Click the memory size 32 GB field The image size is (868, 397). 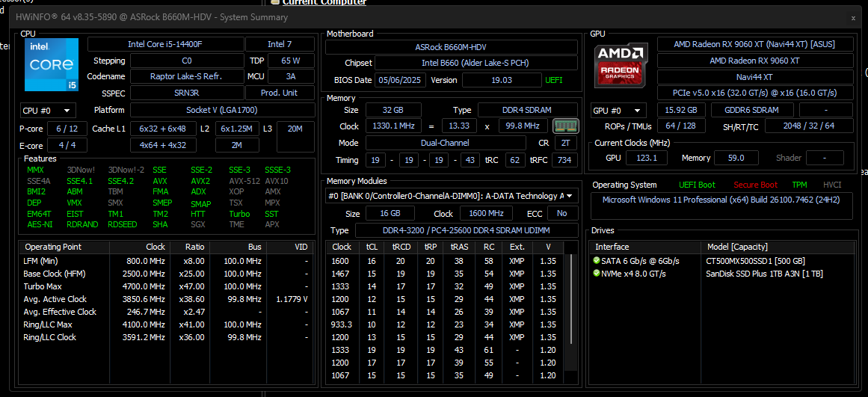pos(393,110)
